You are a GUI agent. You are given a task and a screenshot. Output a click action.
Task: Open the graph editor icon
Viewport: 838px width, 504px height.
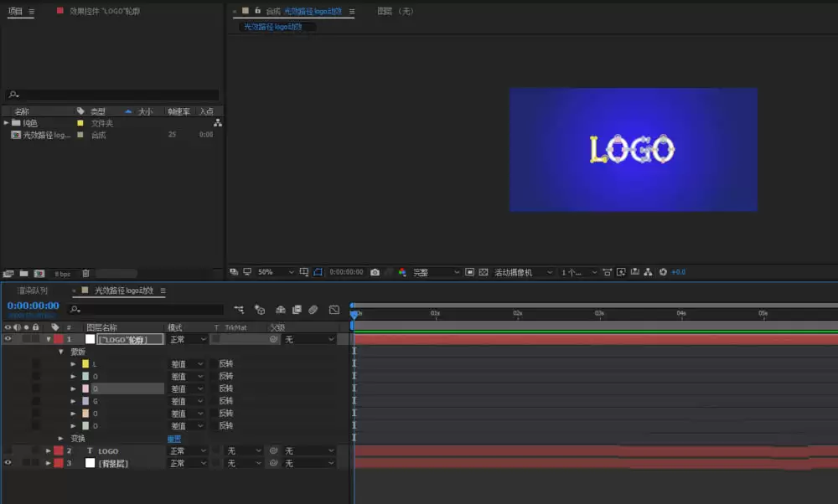tap(334, 310)
